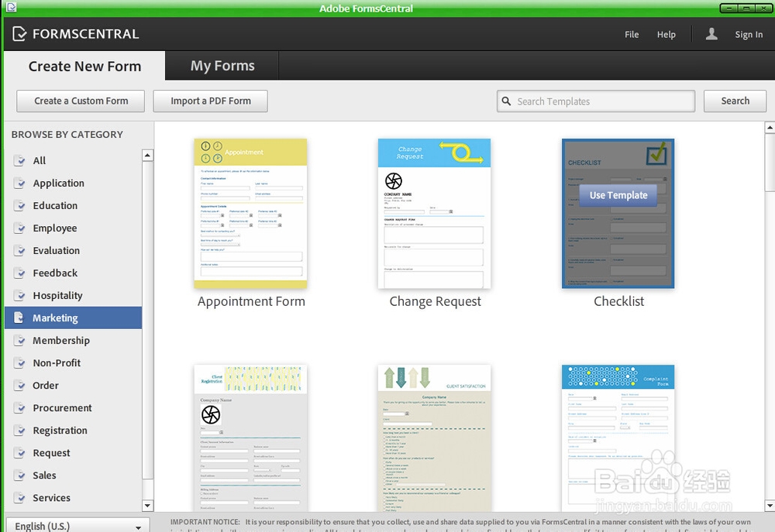Select the Services category label
The image size is (775, 532).
point(51,498)
